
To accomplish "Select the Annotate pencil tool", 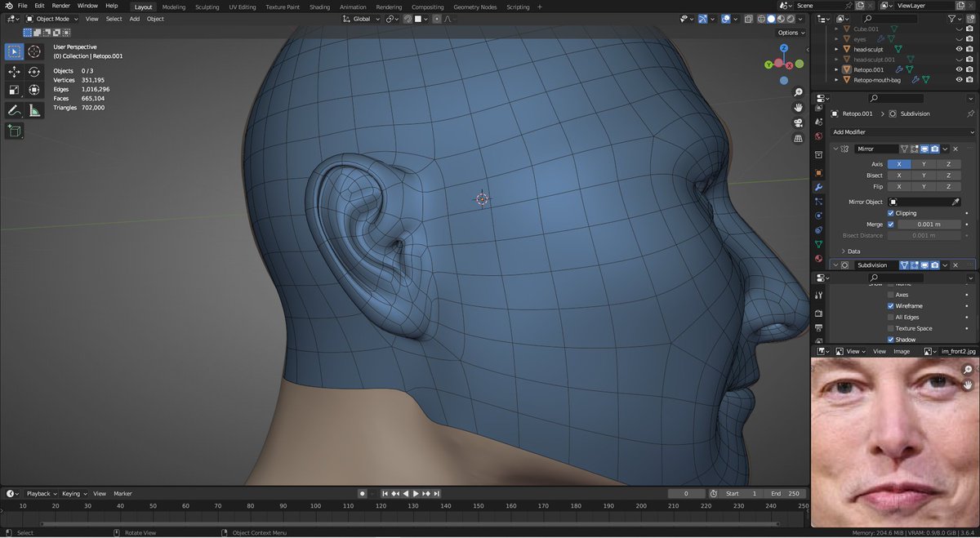I will (x=14, y=110).
